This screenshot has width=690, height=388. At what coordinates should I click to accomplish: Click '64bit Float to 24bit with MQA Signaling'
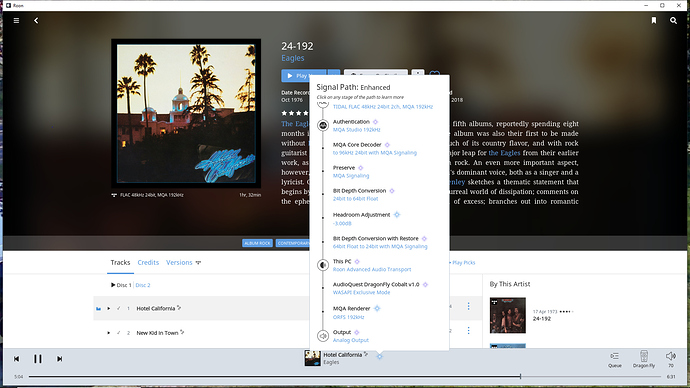click(380, 246)
